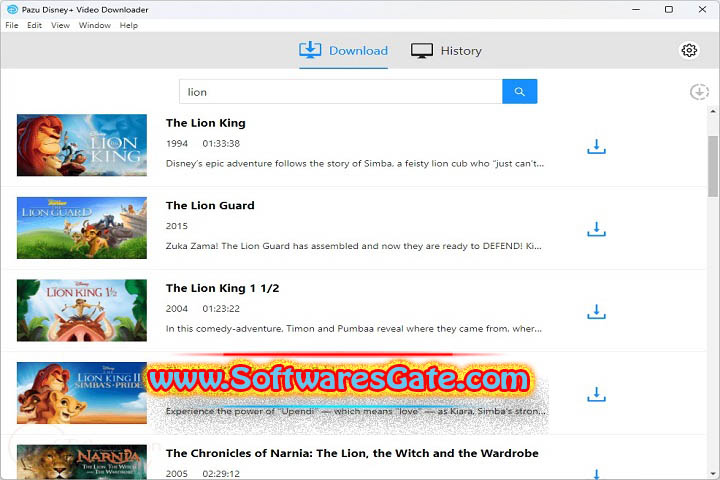
Task: Click the duration 02:29:12
Action: [x=221, y=474]
